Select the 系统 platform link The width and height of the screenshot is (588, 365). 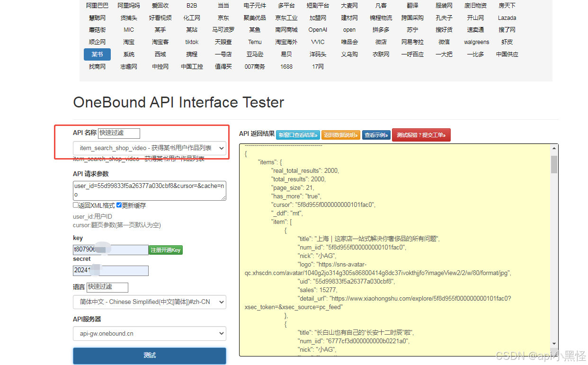click(x=129, y=54)
